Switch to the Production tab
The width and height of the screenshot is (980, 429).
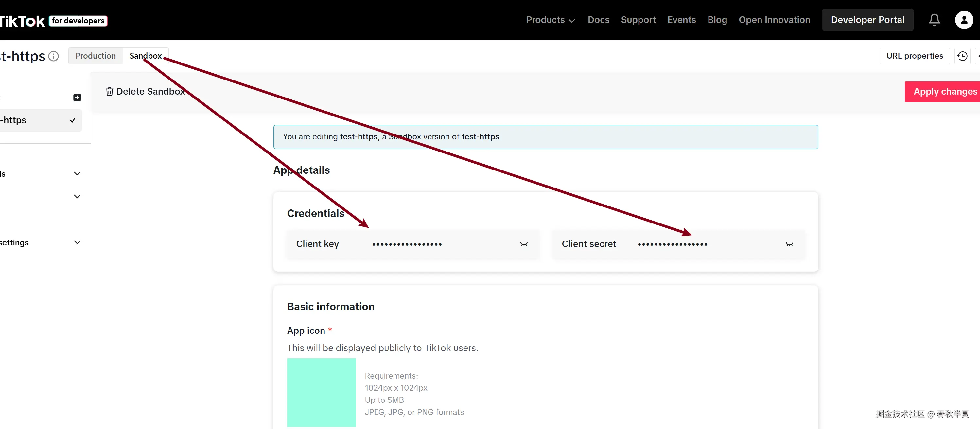click(x=95, y=56)
